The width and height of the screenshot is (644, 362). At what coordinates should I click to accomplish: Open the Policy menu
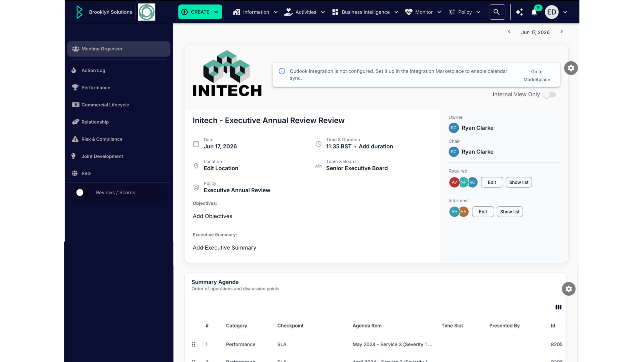click(464, 12)
